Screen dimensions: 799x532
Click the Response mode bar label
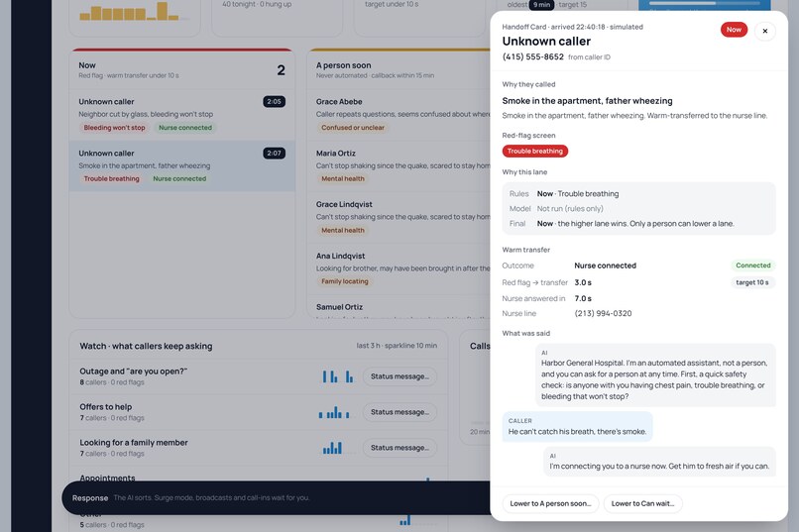click(90, 498)
